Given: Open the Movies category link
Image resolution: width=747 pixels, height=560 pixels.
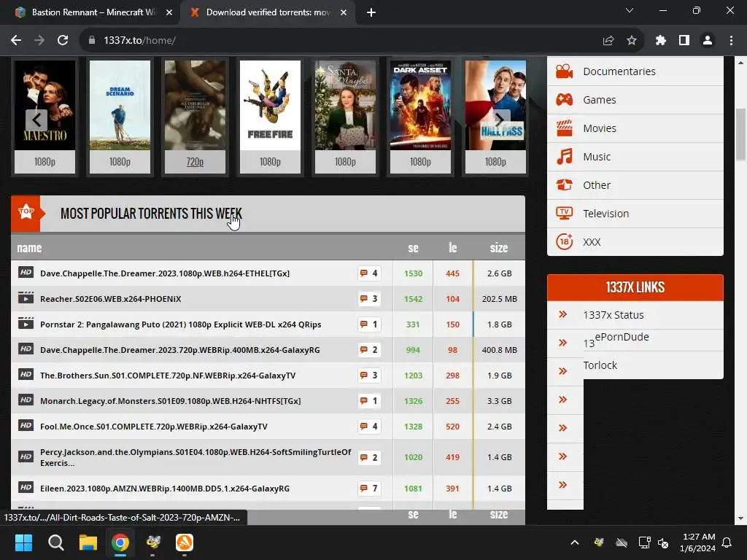Looking at the screenshot, I should (x=600, y=128).
